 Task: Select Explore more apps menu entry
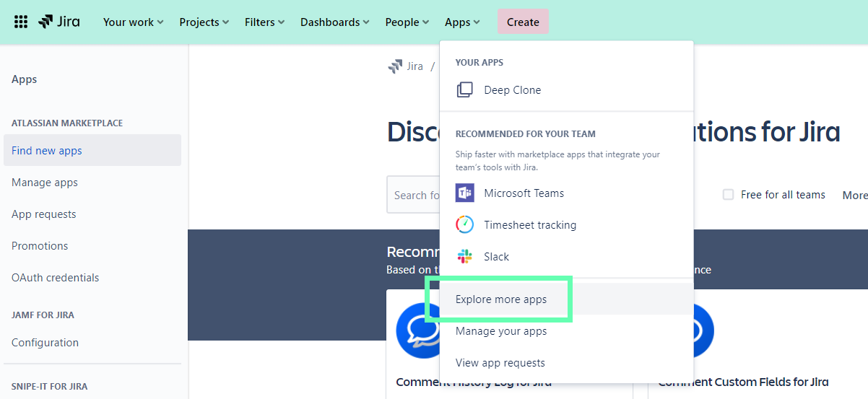coord(501,299)
